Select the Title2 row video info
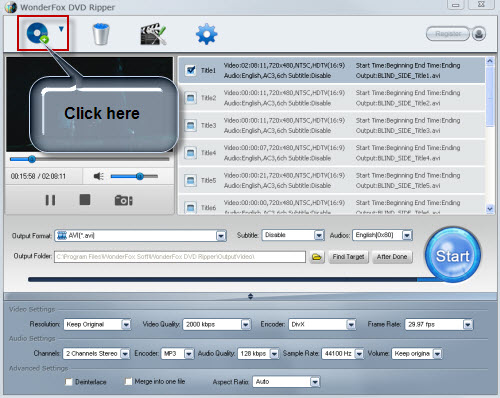 284,93
